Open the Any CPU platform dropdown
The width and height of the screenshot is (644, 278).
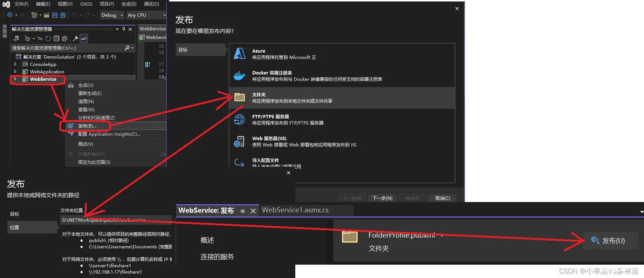click(146, 15)
